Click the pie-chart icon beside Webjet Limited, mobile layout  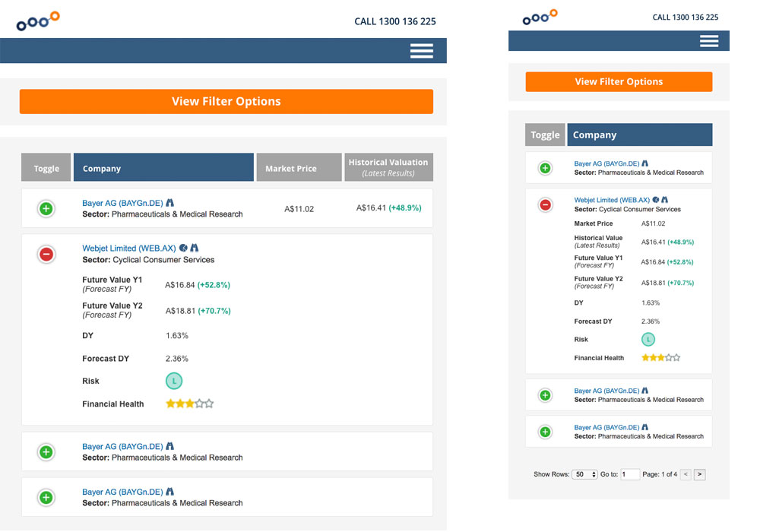coord(656,200)
